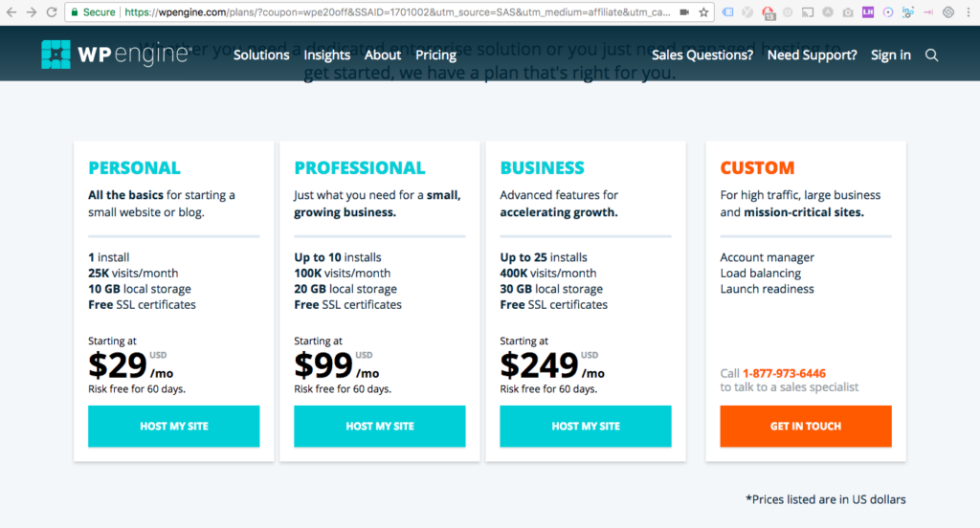Image resolution: width=980 pixels, height=528 pixels.
Task: Click the orange Get In Touch button
Action: (x=806, y=427)
